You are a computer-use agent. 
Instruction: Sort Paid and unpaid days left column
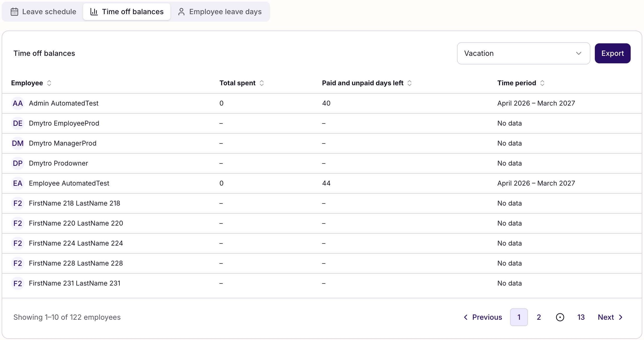pos(410,83)
